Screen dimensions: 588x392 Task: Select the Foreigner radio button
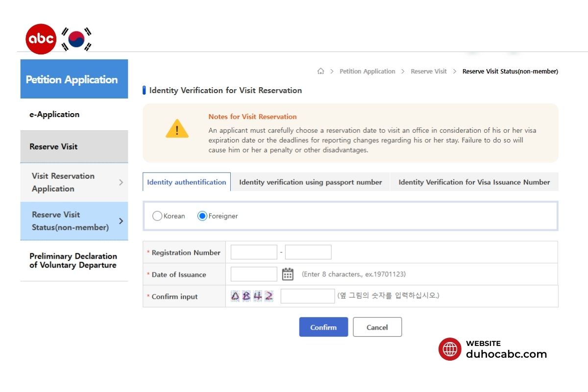coord(202,216)
